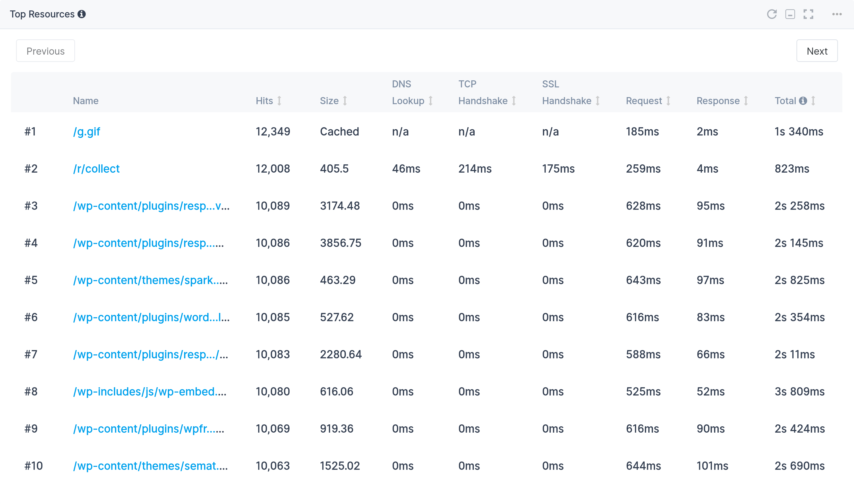The image size is (854, 504).
Task: Select the 2280.64 size value
Action: [341, 354]
